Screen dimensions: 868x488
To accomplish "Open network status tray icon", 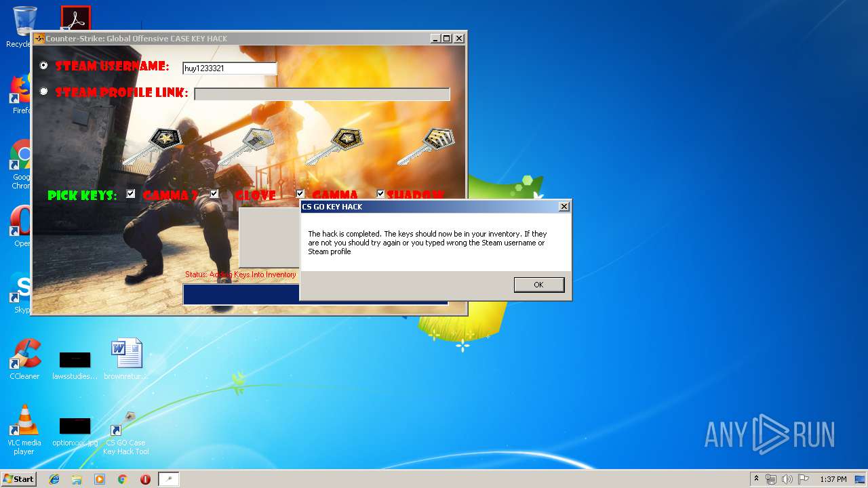I will click(x=771, y=479).
